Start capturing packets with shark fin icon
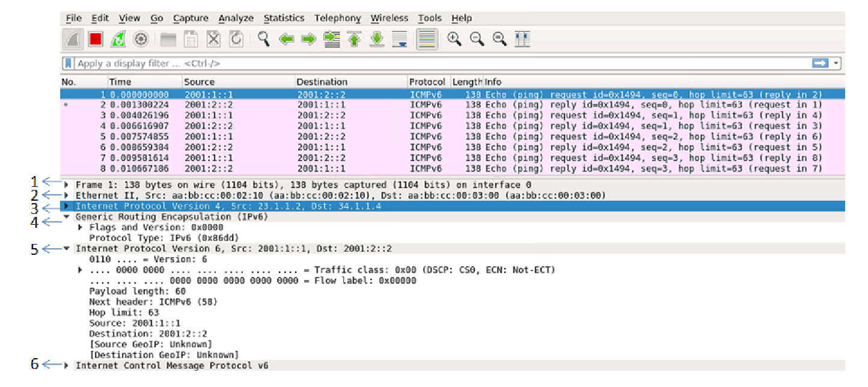The height and width of the screenshot is (387, 868). tap(72, 39)
